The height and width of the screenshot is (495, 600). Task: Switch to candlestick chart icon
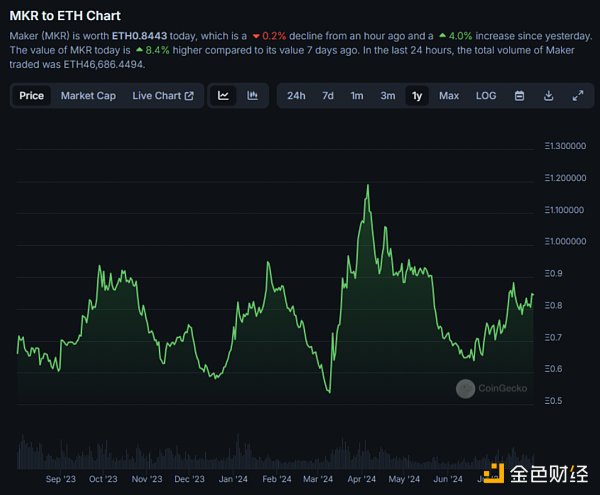coord(253,96)
